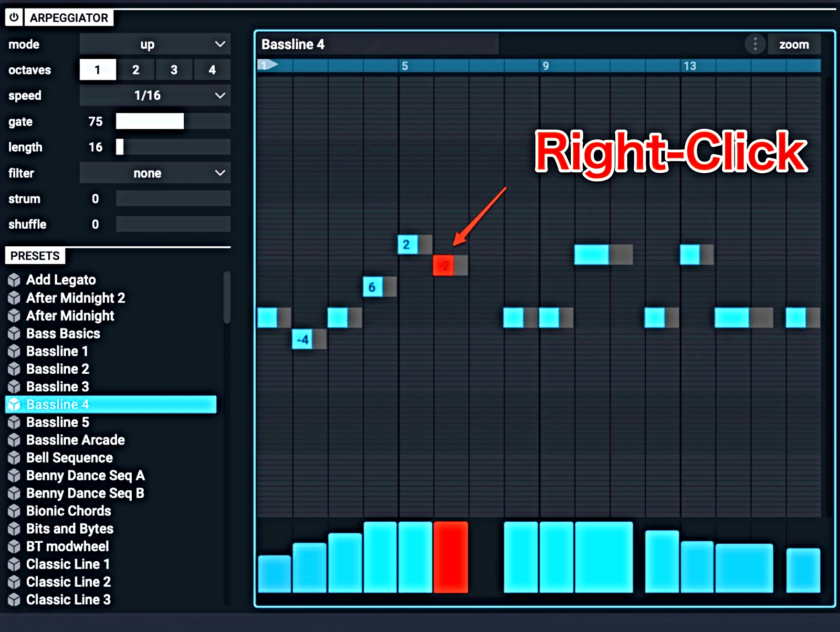Open the speed dropdown set to 1/16
The image size is (840, 632).
(155, 95)
